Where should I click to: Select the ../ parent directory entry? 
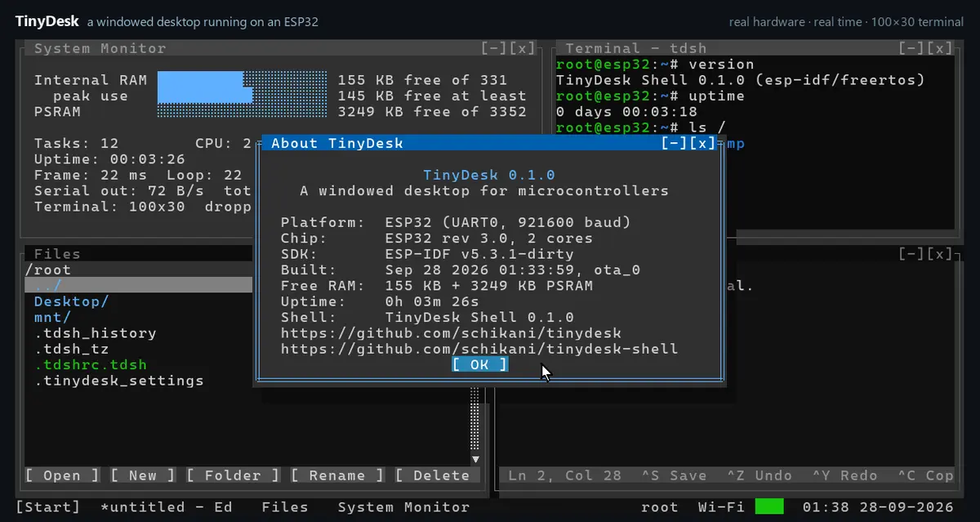pos(139,285)
